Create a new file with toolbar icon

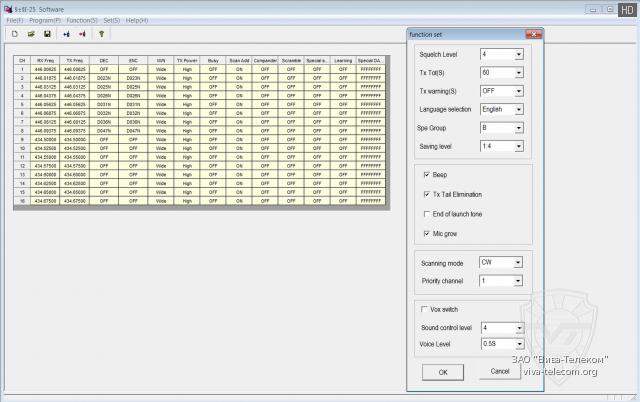(15, 34)
